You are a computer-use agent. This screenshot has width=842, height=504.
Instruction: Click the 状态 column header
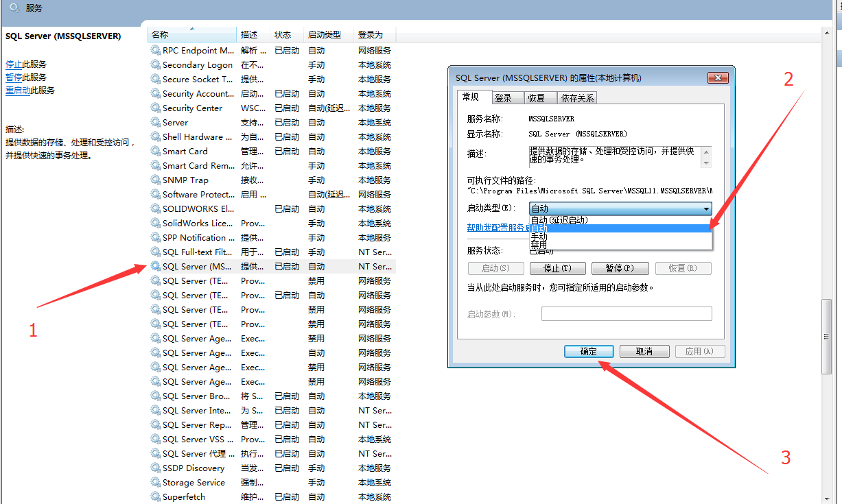288,34
